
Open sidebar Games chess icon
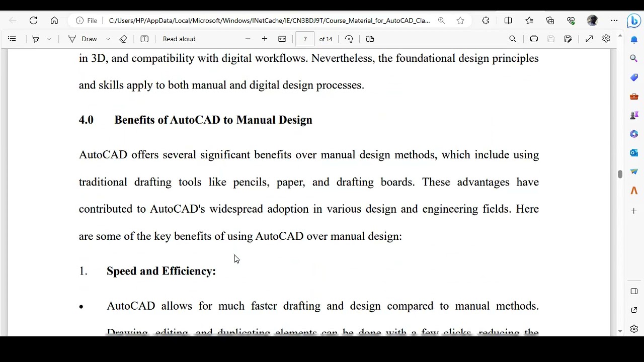[x=634, y=115]
